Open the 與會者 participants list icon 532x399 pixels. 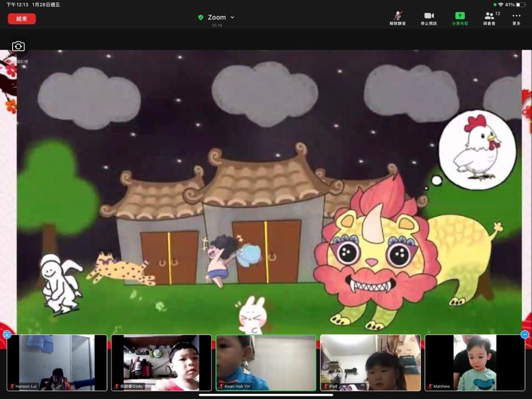coord(490,16)
